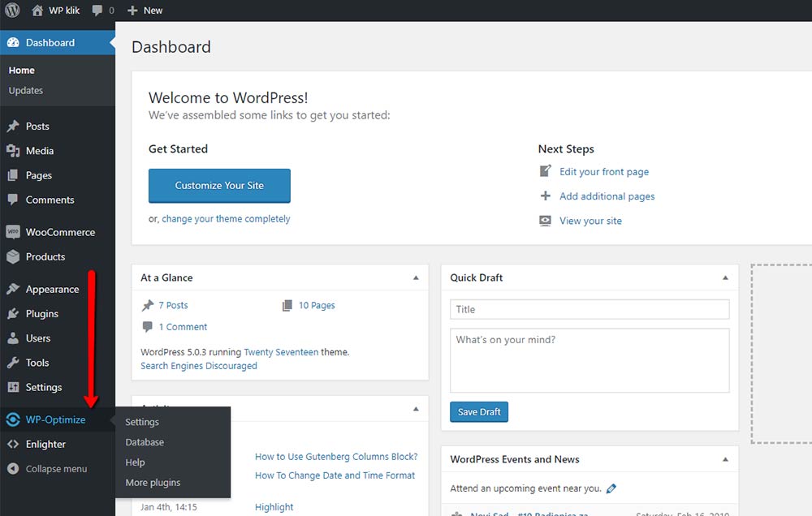Screen dimensions: 812x516
Task: Click the Users person icon
Action: point(13,338)
